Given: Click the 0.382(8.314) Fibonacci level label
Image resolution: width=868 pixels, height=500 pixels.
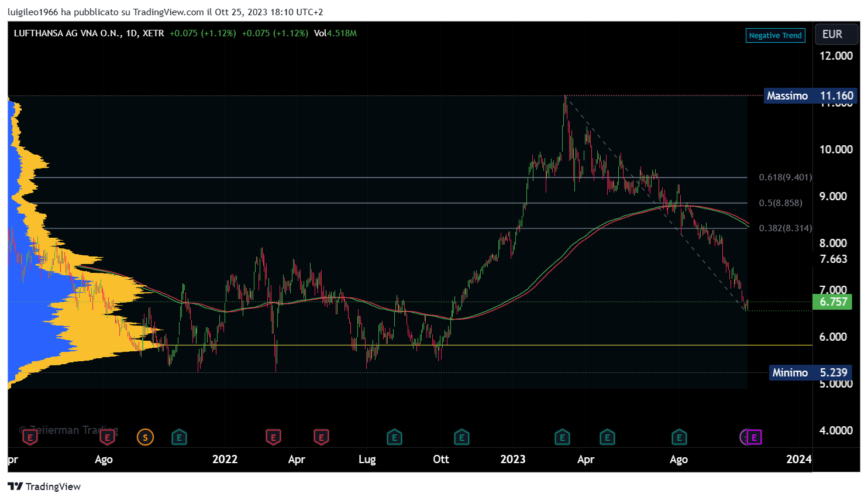Looking at the screenshot, I should 786,228.
